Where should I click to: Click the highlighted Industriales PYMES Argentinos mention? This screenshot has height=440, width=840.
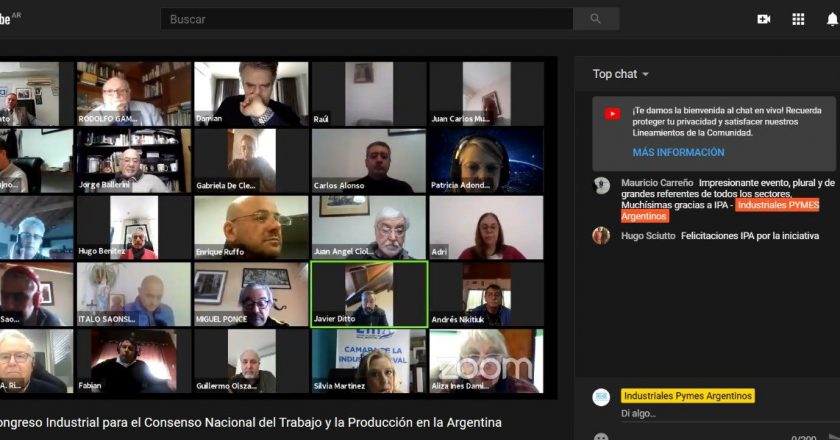720,211
